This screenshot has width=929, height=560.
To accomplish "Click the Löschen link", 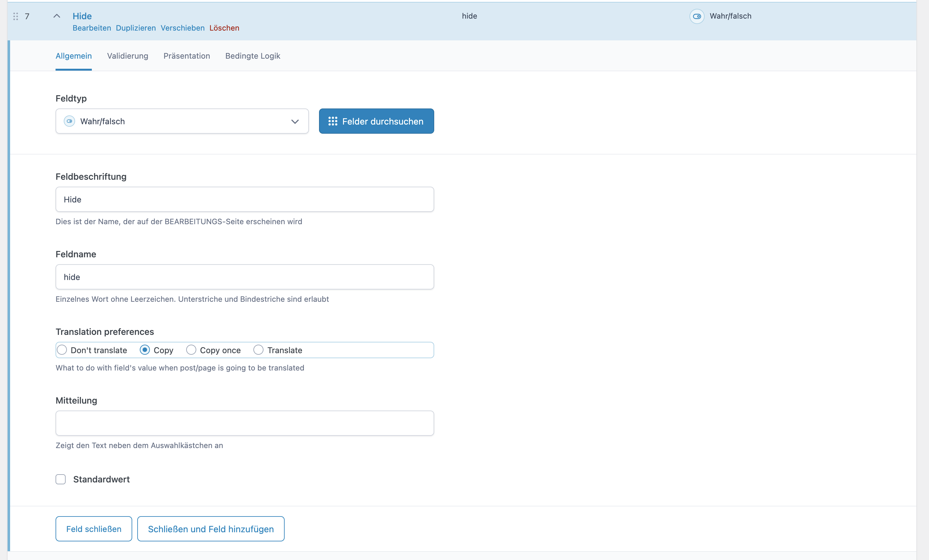I will point(224,28).
